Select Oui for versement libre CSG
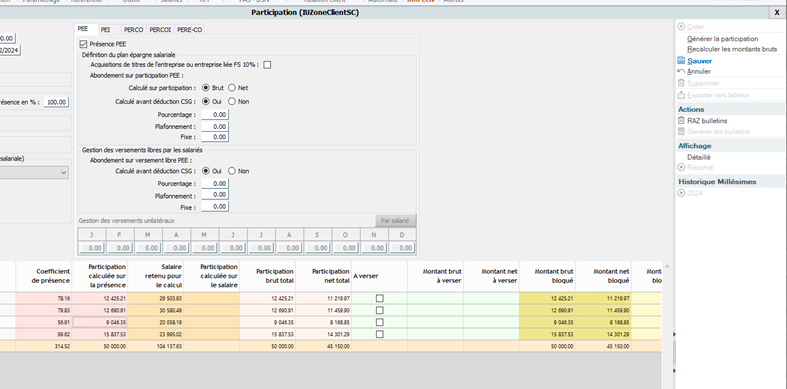Image resolution: width=787 pixels, height=389 pixels. coord(206,171)
